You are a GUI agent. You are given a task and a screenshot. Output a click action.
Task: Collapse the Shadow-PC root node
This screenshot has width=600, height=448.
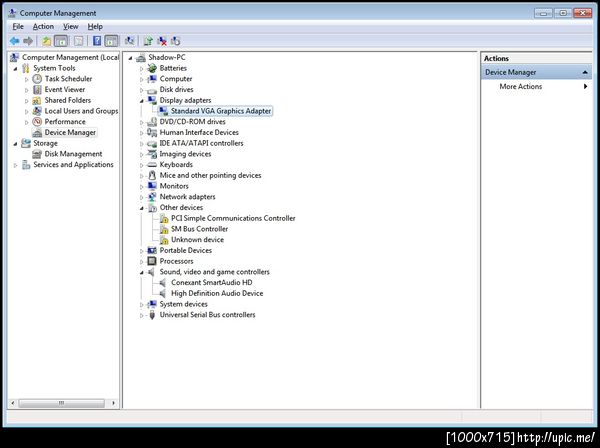coord(130,58)
